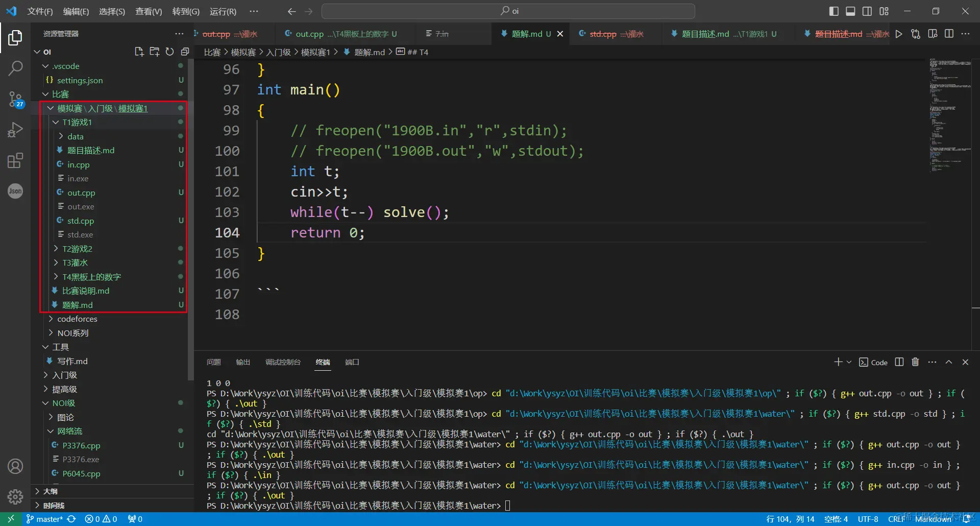Expand the codeforces folder

pyautogui.click(x=77, y=319)
